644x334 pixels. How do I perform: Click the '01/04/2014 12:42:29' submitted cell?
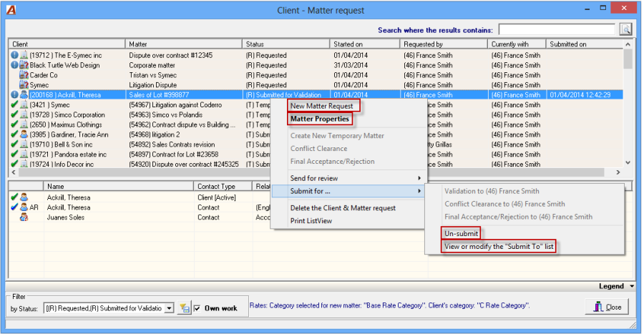pos(580,95)
